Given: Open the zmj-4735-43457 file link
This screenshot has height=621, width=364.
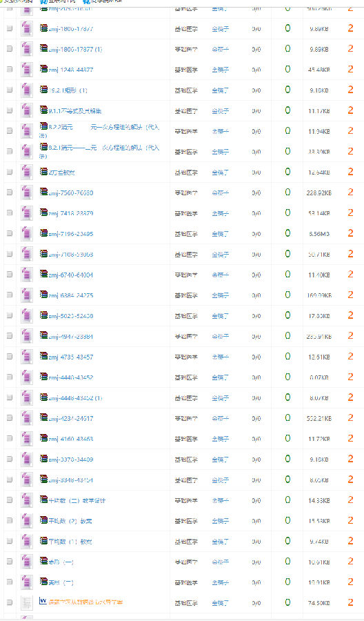Looking at the screenshot, I should 71,357.
